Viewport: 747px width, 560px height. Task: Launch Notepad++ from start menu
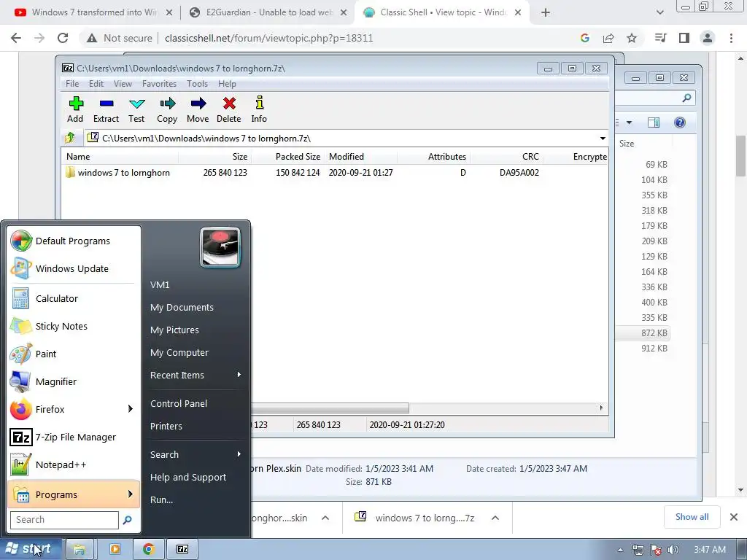(x=74, y=464)
